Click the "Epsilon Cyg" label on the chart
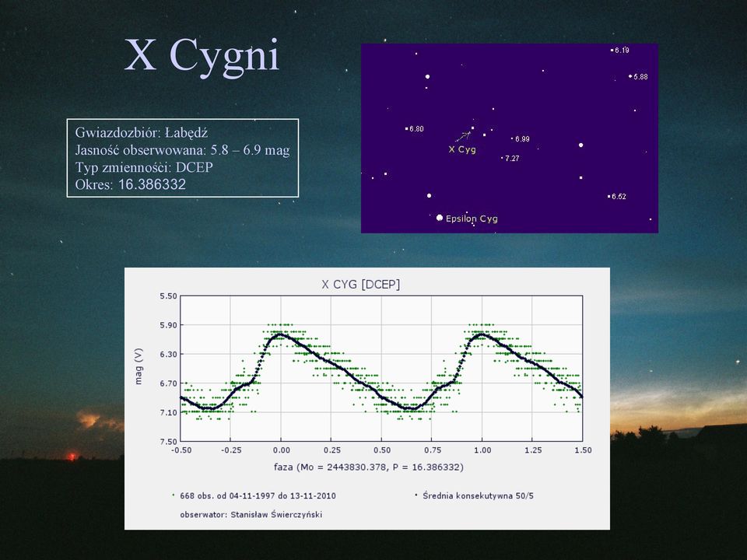This screenshot has height=560, width=747. click(x=472, y=219)
